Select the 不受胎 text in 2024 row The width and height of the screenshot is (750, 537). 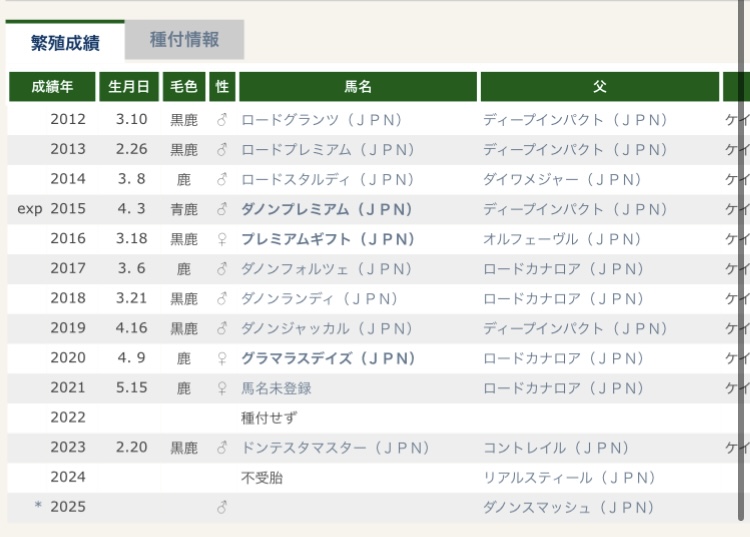pos(262,478)
